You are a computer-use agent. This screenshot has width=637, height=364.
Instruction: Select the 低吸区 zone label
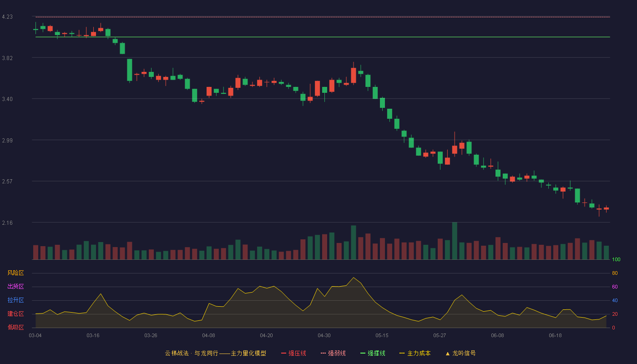tap(15, 327)
